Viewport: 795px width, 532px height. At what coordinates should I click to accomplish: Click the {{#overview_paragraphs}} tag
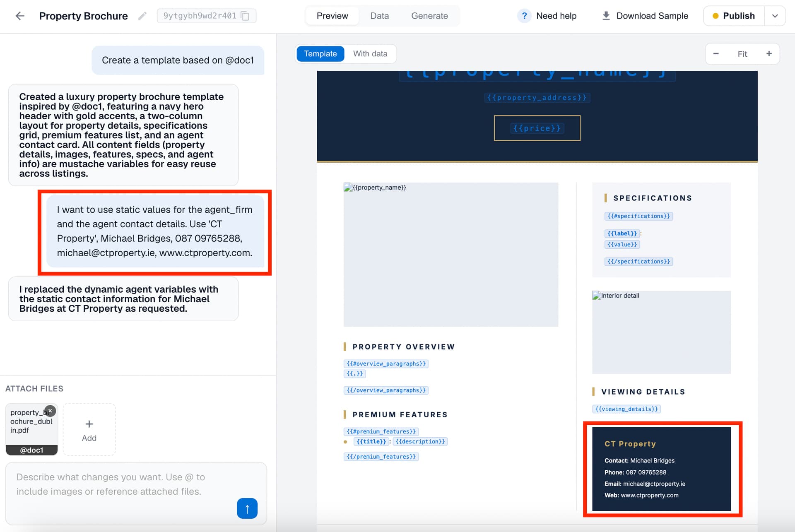[x=386, y=363]
